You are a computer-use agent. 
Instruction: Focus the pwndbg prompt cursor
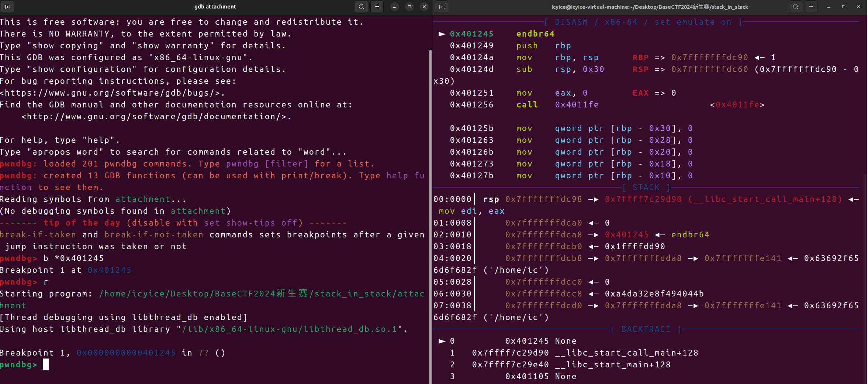[46, 365]
